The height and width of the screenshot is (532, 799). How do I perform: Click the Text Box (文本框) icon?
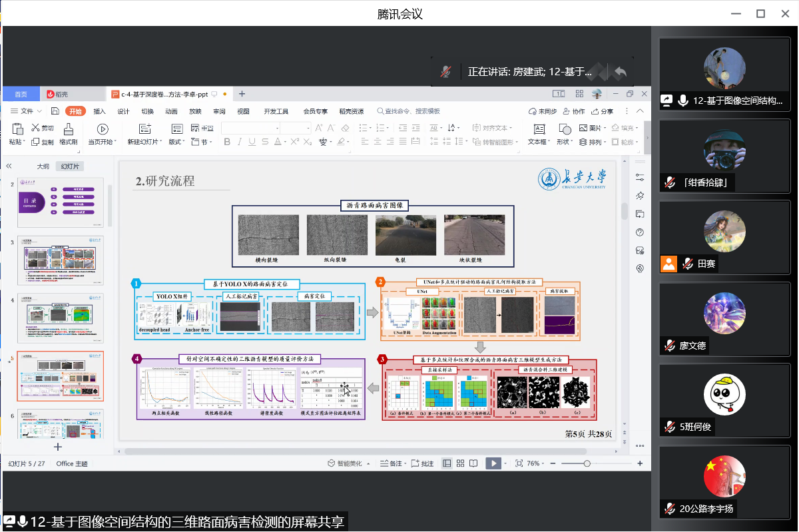(539, 129)
